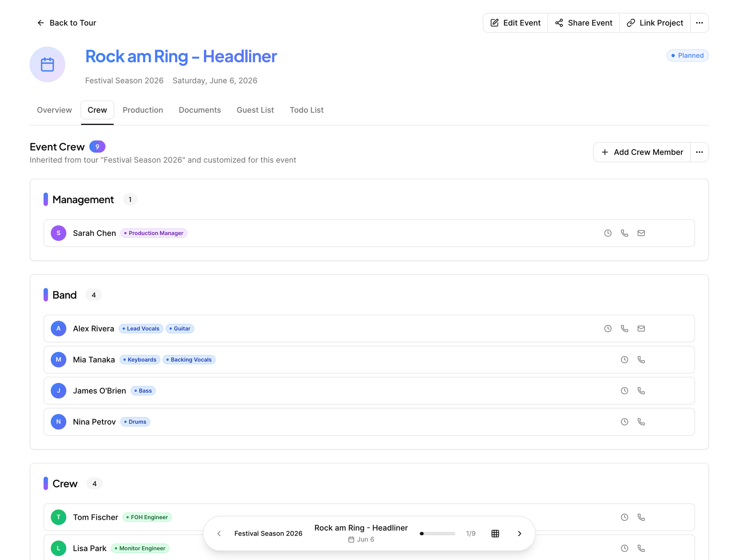Click Mia Tanaka's phone icon
The width and height of the screenshot is (740, 560).
pos(641,360)
